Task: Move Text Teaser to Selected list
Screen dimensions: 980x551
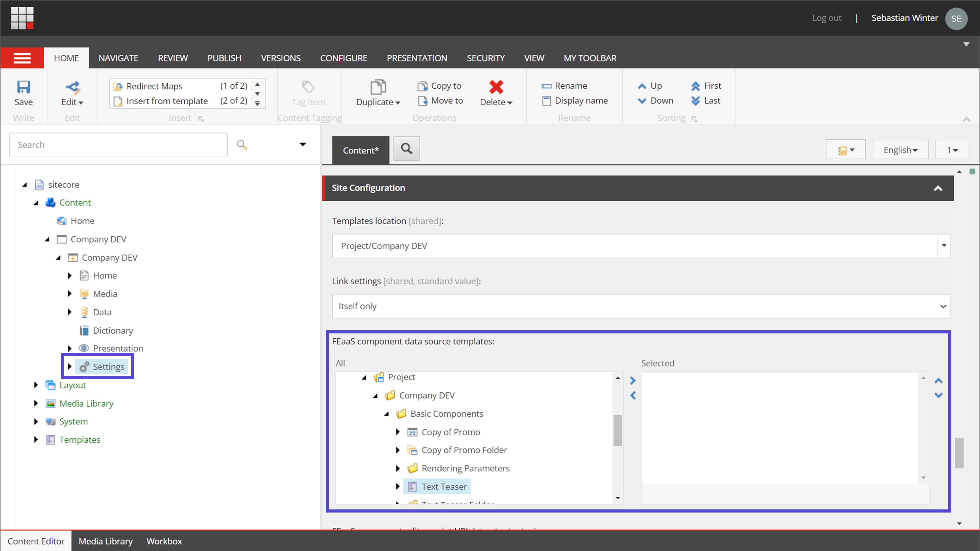Action: [633, 380]
